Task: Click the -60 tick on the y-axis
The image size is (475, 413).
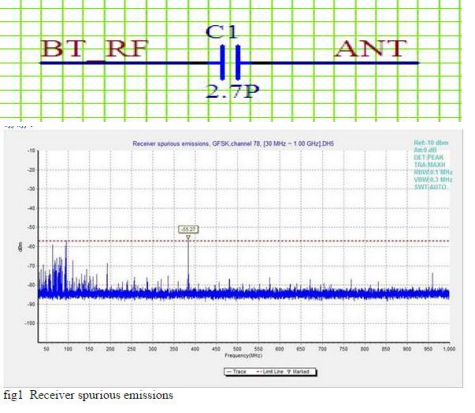Action: coord(31,247)
